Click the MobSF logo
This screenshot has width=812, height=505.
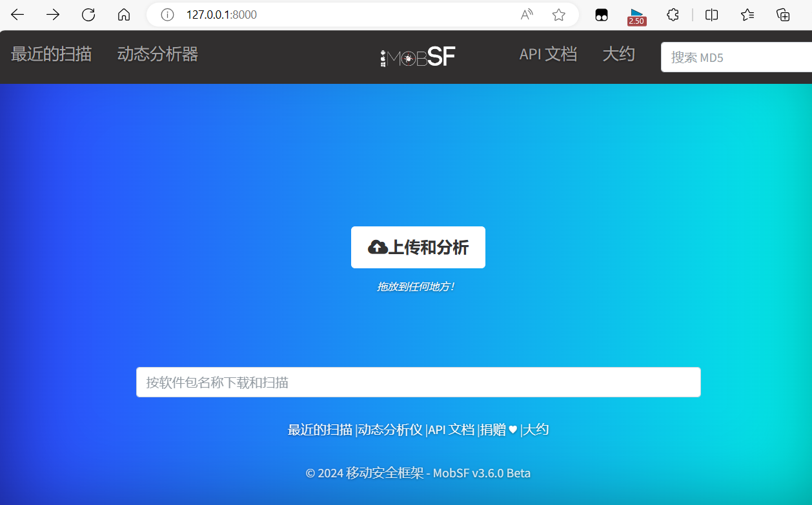pyautogui.click(x=418, y=57)
